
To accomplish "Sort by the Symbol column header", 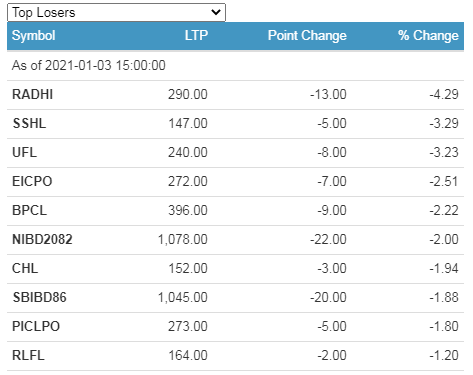I will 34,36.
